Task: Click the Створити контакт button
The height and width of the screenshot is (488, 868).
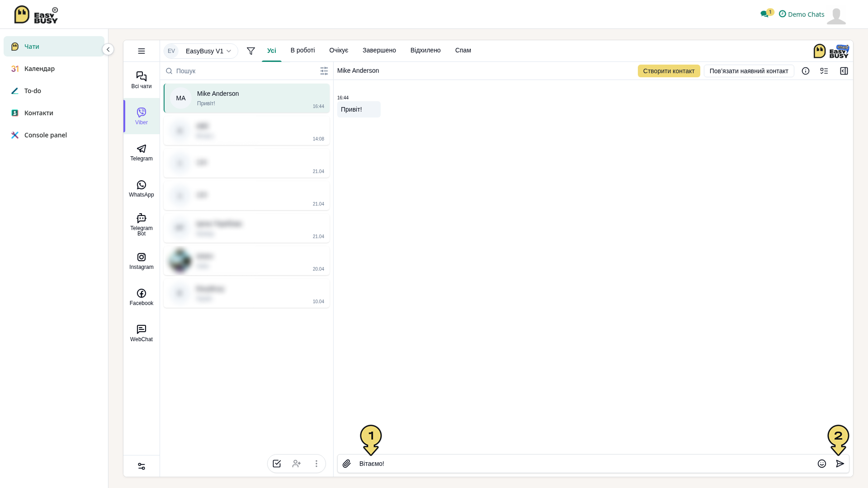Action: pos(669,71)
